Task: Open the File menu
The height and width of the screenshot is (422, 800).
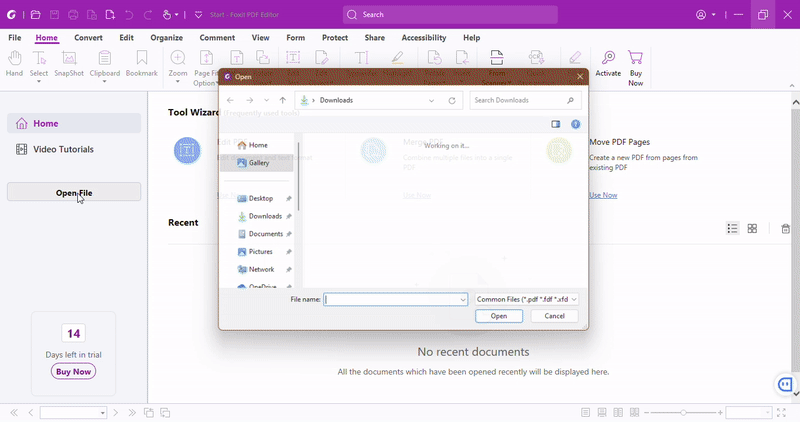Action: tap(15, 38)
